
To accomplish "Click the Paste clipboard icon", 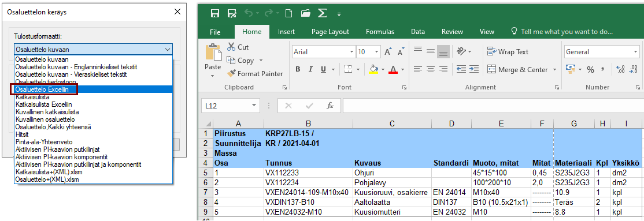I will click(x=213, y=52).
